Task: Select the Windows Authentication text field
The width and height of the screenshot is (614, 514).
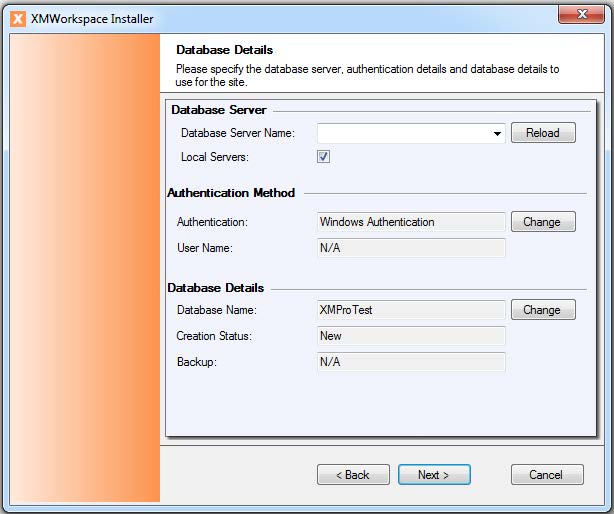Action: pos(410,222)
